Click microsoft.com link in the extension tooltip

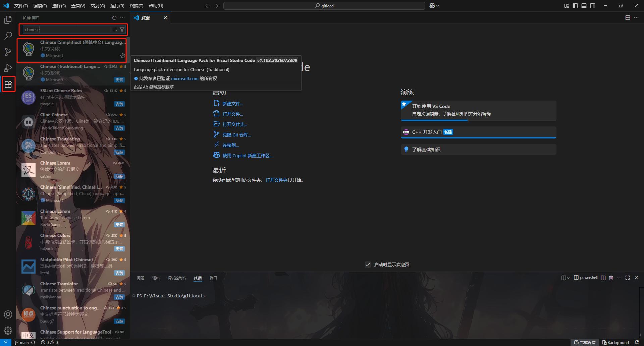(x=185, y=78)
